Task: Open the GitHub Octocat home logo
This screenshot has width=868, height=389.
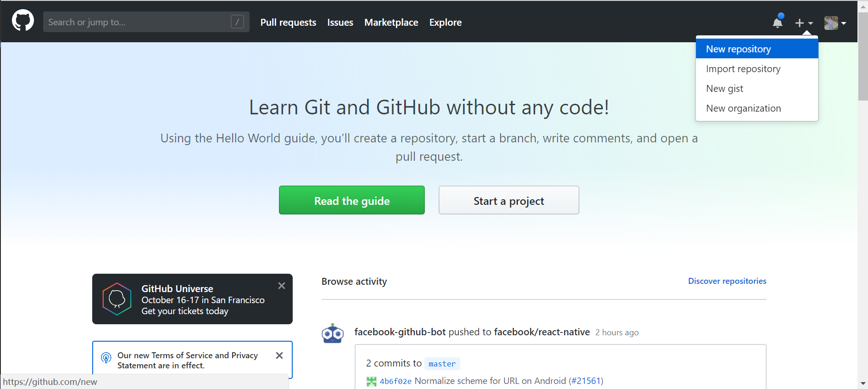Action: coord(23,21)
